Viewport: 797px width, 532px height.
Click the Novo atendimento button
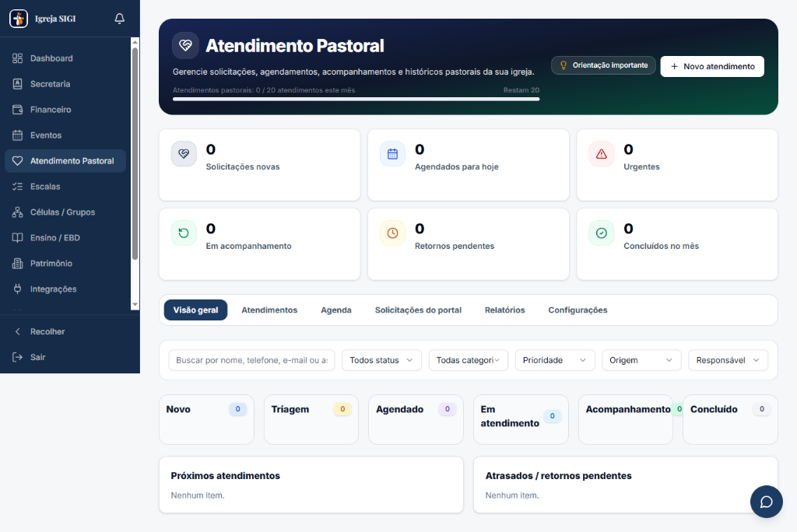coord(712,67)
